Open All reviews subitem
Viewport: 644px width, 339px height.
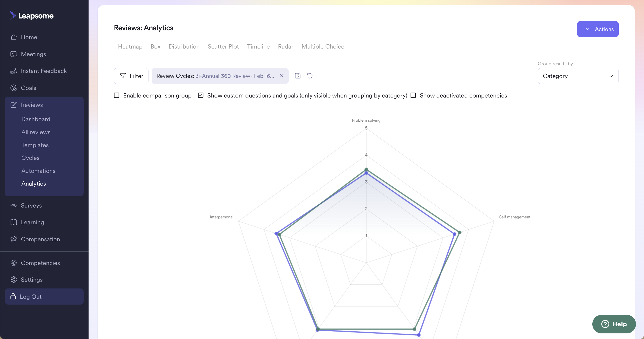coord(36,132)
